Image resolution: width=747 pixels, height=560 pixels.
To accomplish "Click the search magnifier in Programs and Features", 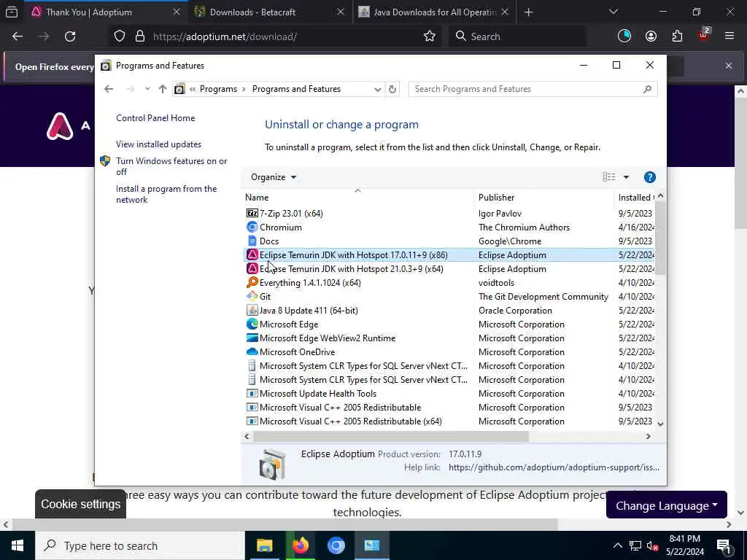I will pyautogui.click(x=647, y=89).
